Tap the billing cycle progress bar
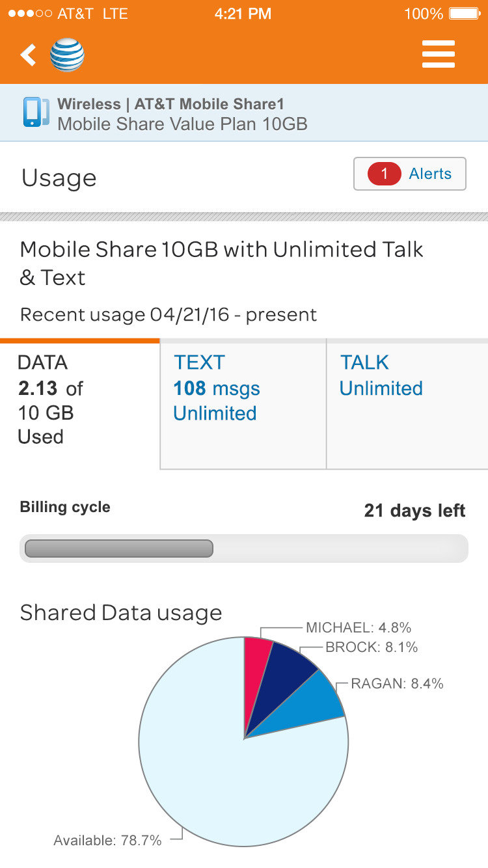Screen dimensions: 488x868 tap(244, 549)
